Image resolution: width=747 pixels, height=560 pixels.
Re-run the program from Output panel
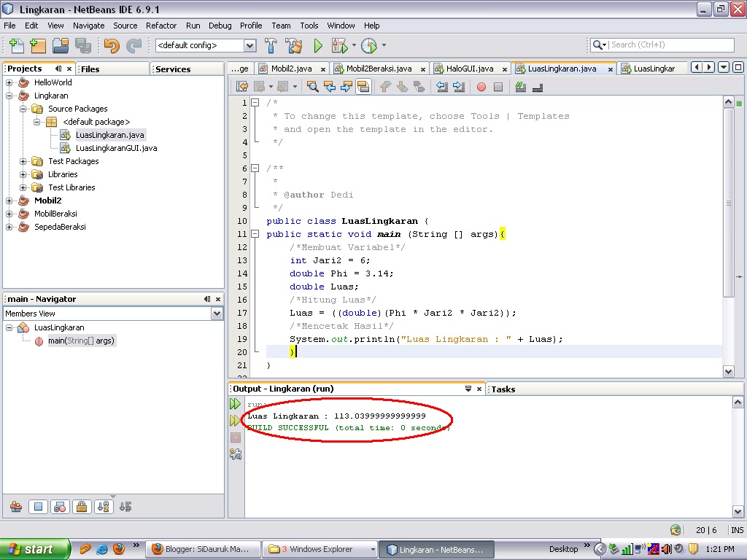(x=235, y=404)
